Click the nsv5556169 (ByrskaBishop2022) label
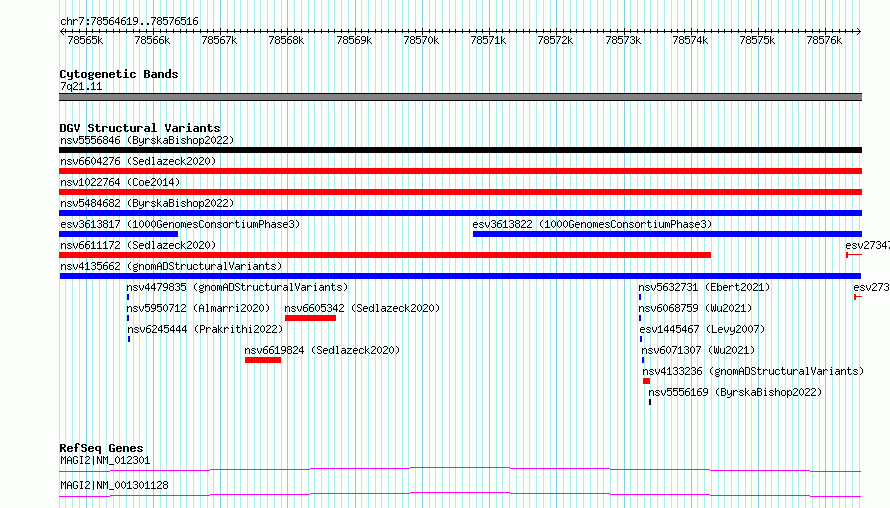 point(735,392)
